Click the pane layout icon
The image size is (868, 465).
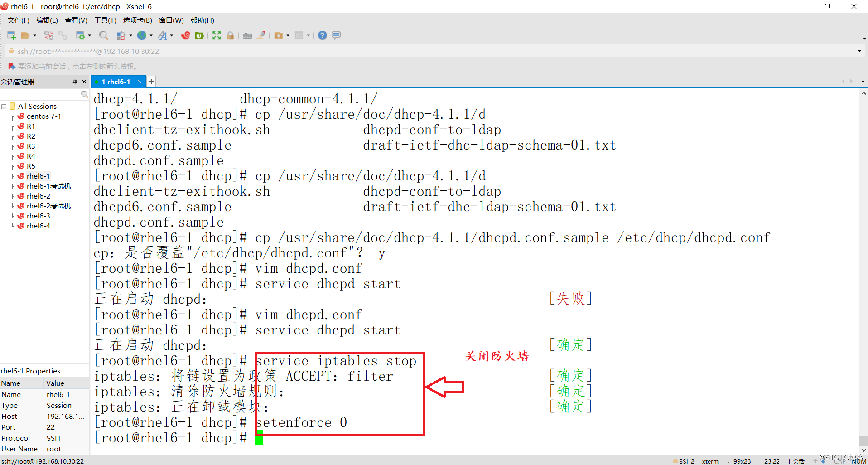[x=299, y=35]
